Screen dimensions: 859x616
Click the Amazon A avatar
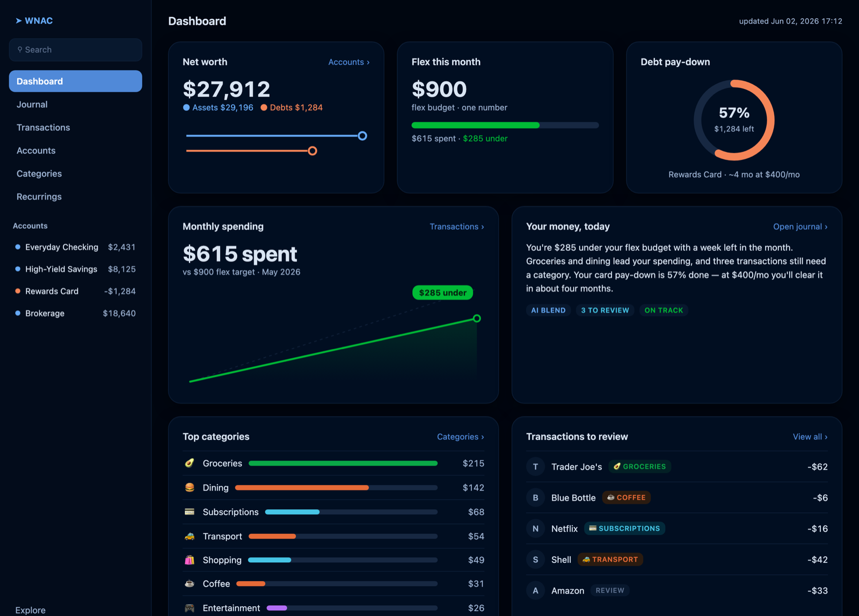pos(535,591)
